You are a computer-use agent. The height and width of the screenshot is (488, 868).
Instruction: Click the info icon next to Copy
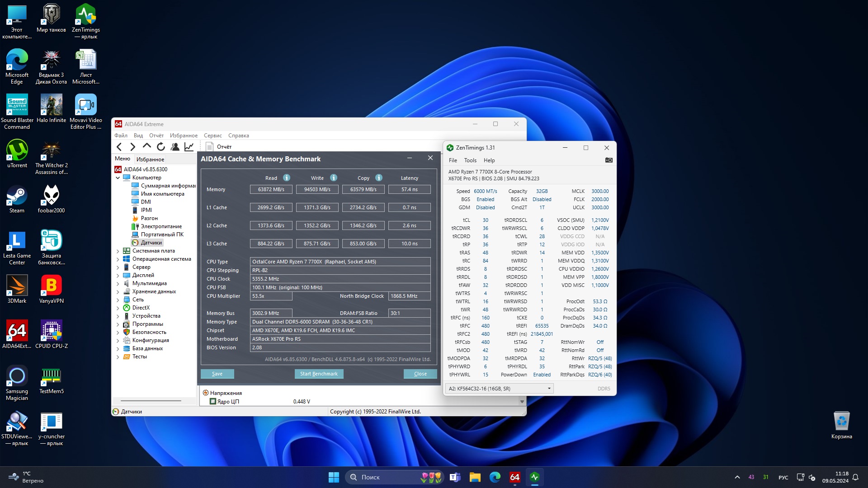tap(379, 178)
